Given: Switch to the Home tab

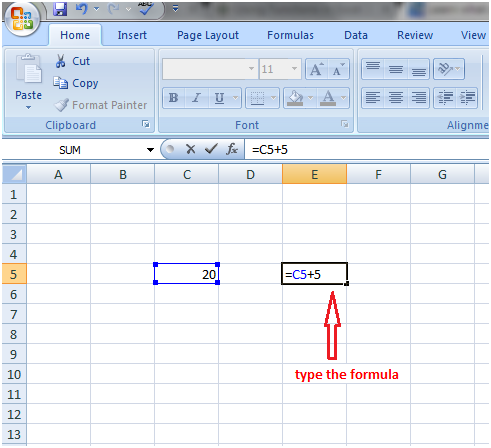Looking at the screenshot, I should 75,35.
